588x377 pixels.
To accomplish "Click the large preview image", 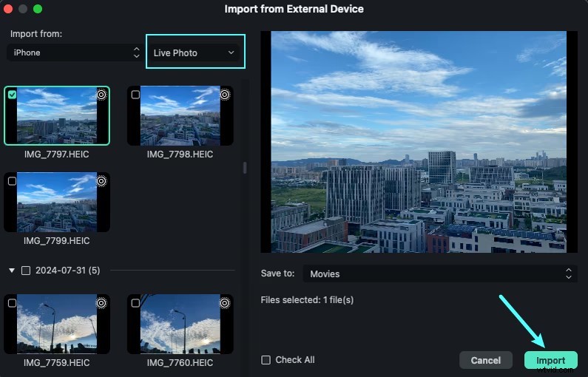I will pos(419,142).
